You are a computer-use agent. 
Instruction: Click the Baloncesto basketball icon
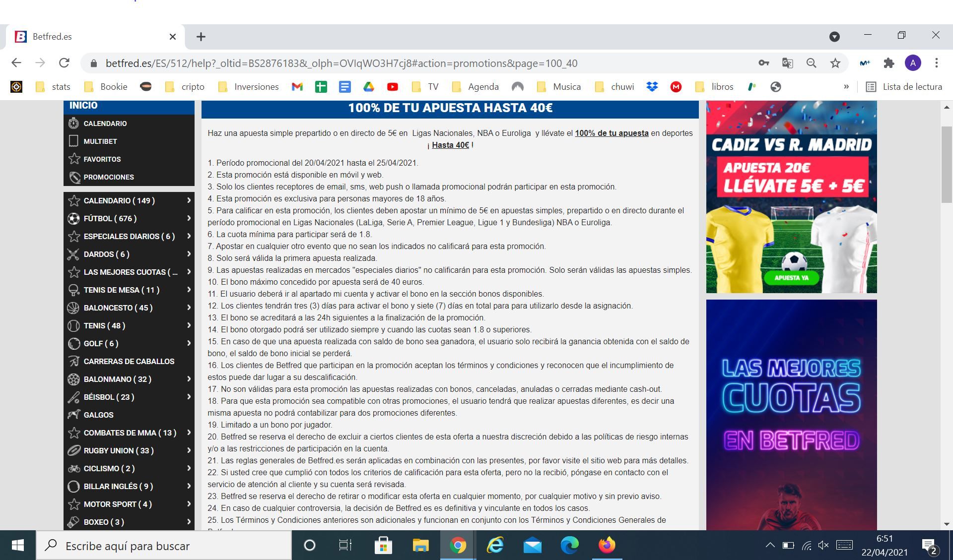(x=73, y=308)
